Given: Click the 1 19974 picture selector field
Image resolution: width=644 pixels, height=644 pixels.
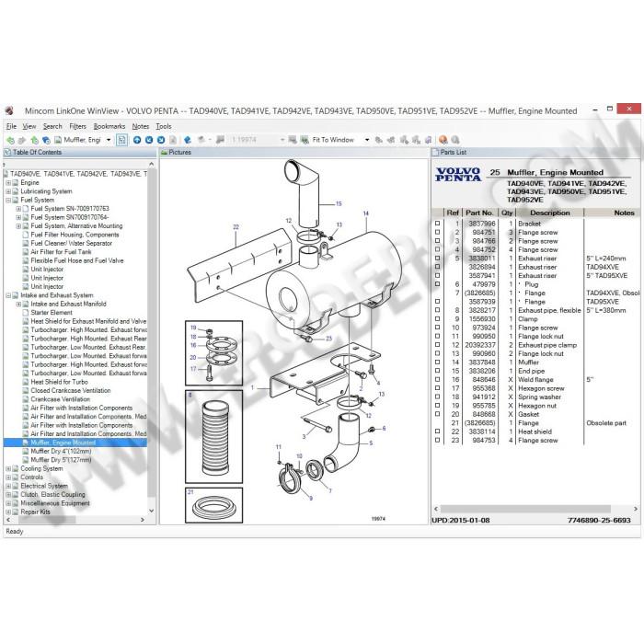Looking at the screenshot, I should pos(257,140).
